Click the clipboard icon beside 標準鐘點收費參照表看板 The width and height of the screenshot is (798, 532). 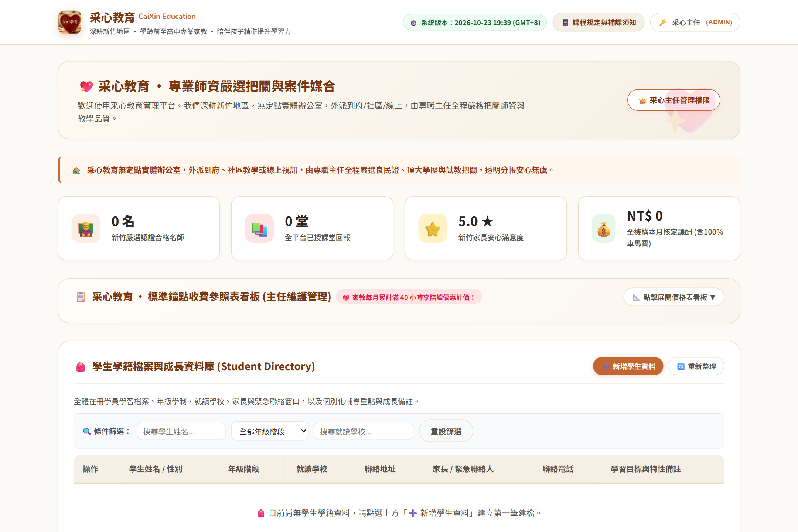pos(81,297)
